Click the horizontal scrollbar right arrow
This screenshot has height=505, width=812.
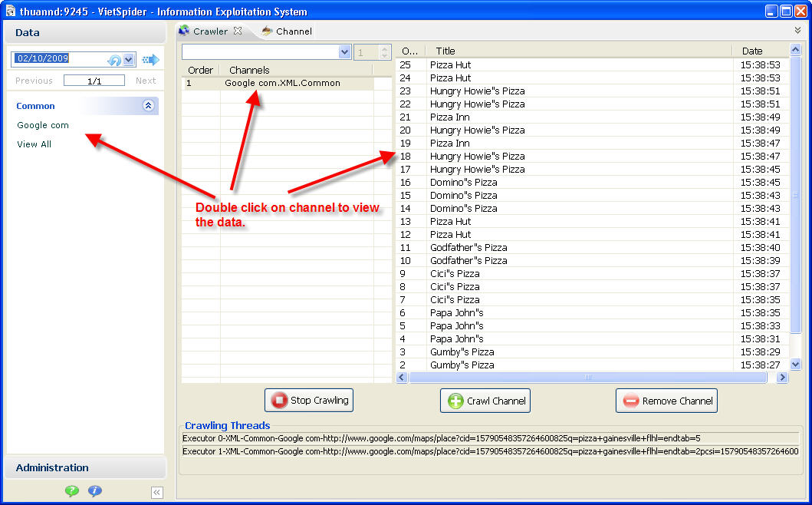point(783,378)
